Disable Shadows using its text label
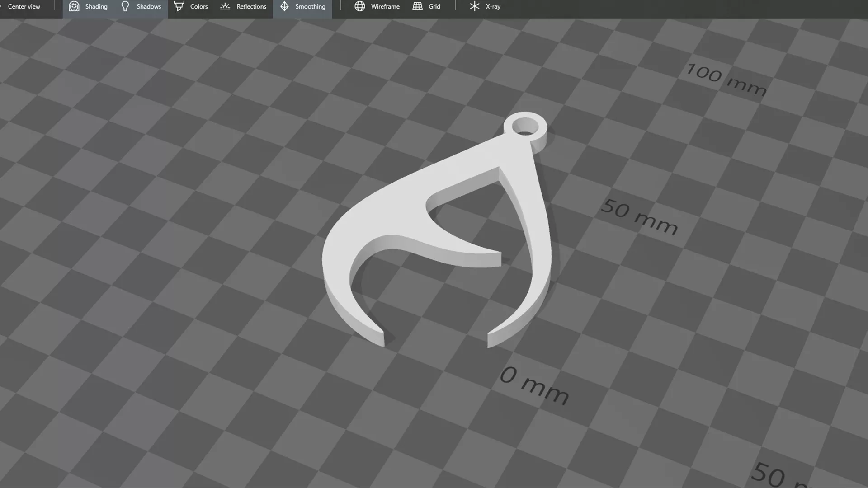Viewport: 868px width, 488px height. pos(149,6)
